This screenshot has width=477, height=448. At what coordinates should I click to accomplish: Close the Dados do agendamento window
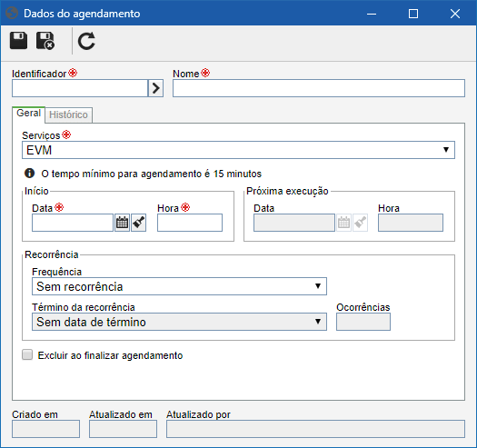pyautogui.click(x=455, y=14)
